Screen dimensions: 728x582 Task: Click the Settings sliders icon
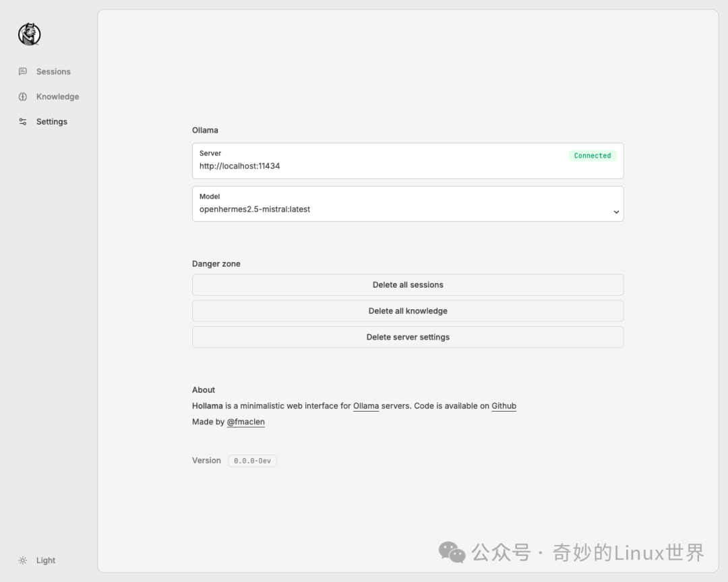click(x=23, y=122)
